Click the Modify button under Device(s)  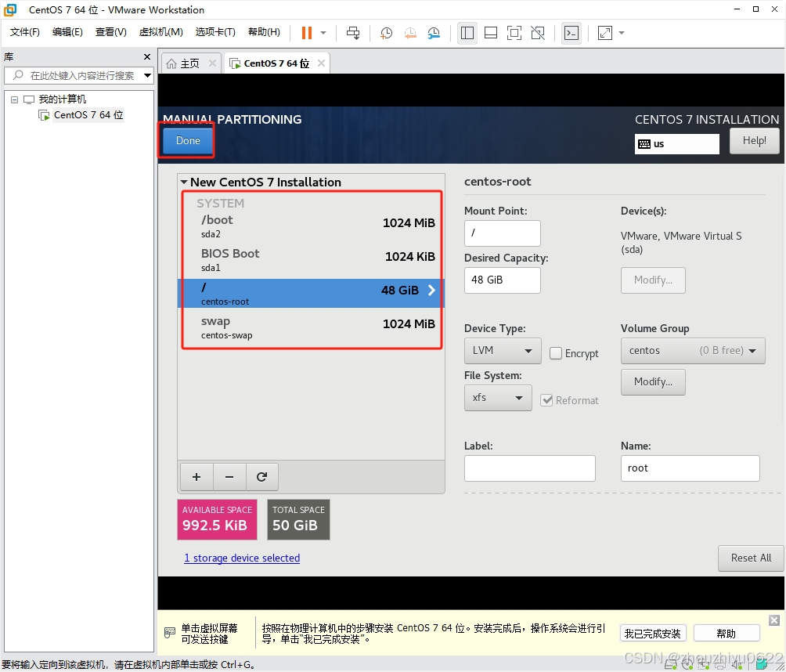[653, 280]
